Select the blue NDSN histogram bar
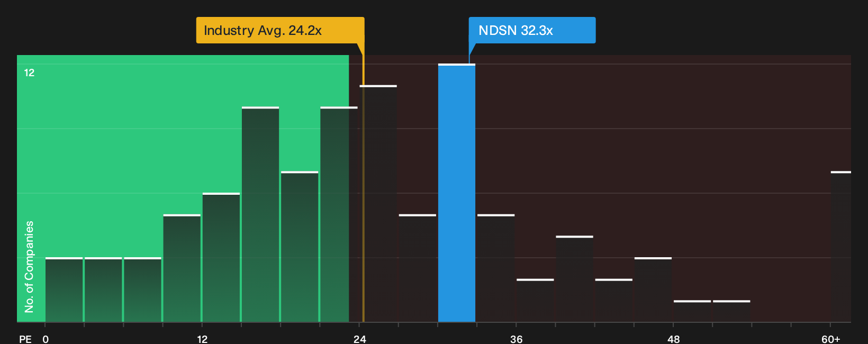Viewport: 868px width, 344px height. point(457,193)
